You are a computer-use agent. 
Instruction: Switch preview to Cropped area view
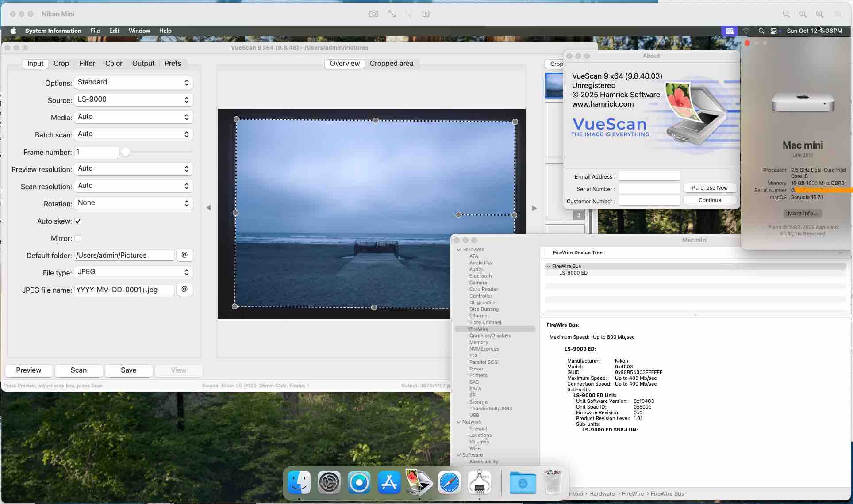point(391,64)
